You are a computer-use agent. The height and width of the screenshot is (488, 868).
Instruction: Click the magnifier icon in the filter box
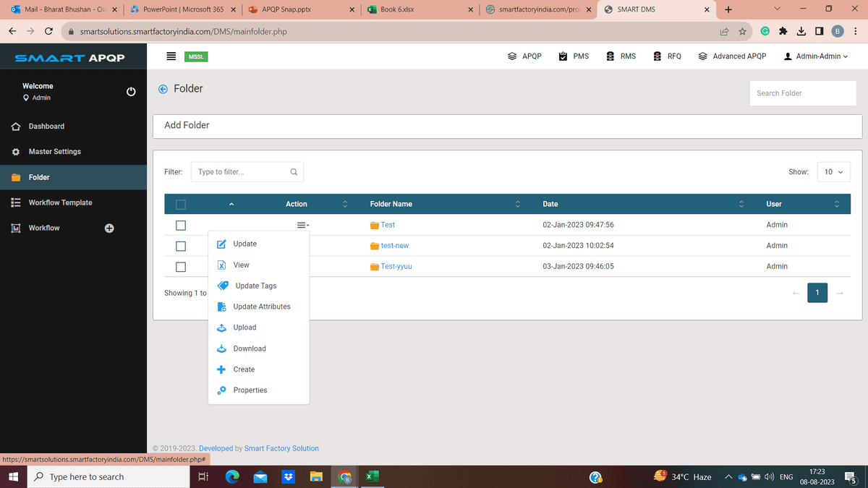click(x=294, y=171)
